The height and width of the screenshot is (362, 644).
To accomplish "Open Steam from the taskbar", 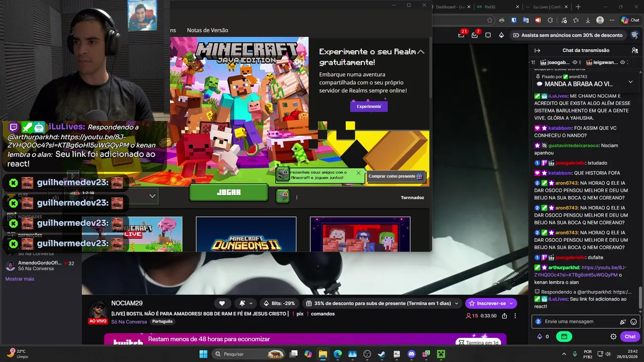I will pyautogui.click(x=382, y=354).
